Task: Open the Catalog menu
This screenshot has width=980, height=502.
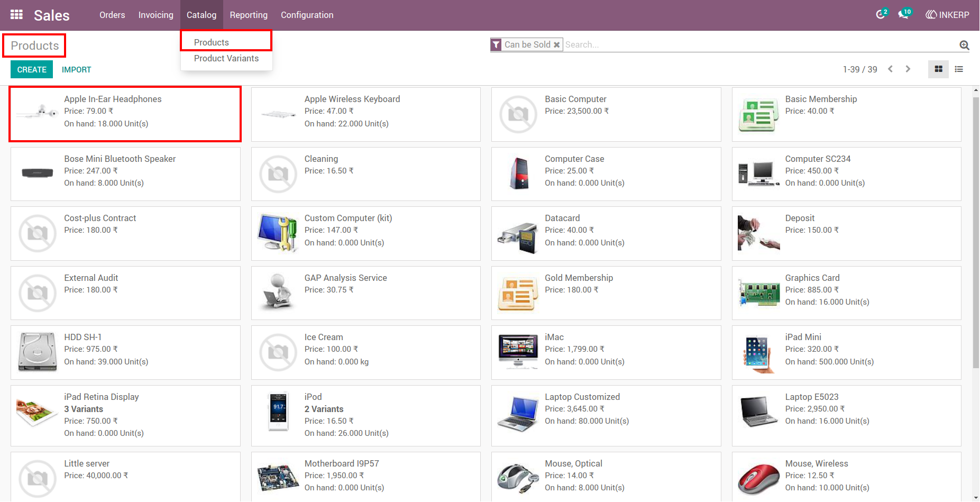Action: coord(202,15)
